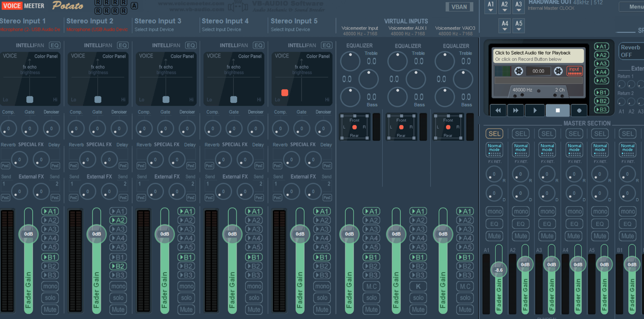Expand the A3 hardware output device list
The height and width of the screenshot is (319, 644).
[518, 6]
